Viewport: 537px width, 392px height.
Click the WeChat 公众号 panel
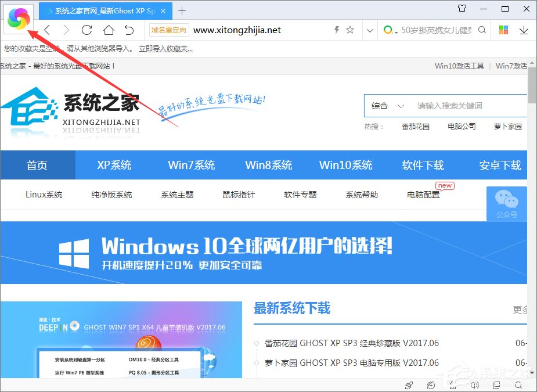click(x=506, y=204)
